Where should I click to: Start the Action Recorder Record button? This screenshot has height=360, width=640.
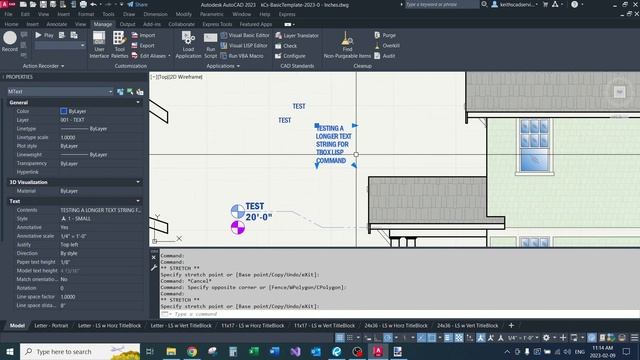pyautogui.click(x=10, y=42)
